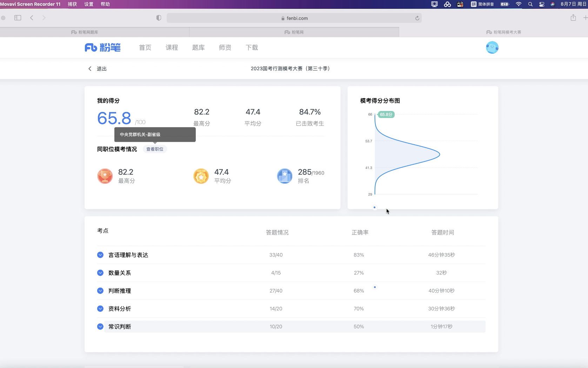
Task: Click the 65.8分 marker on the distribution chart
Action: click(x=386, y=114)
